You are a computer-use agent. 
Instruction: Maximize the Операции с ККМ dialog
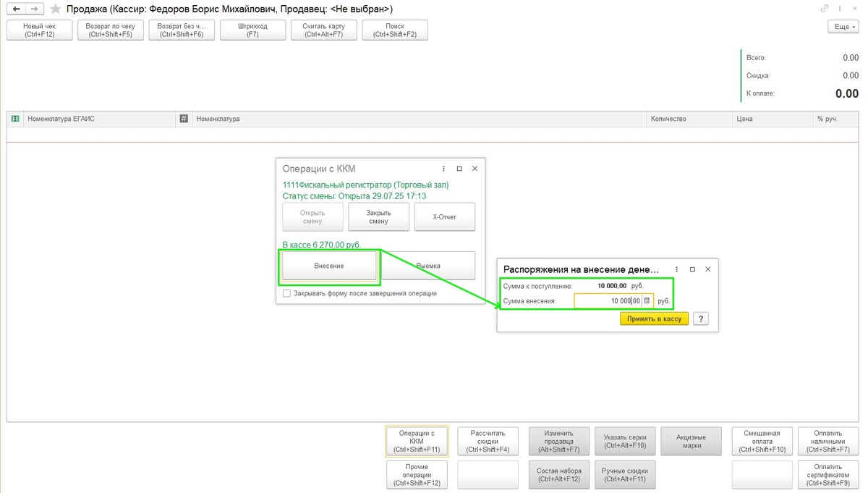tap(459, 168)
